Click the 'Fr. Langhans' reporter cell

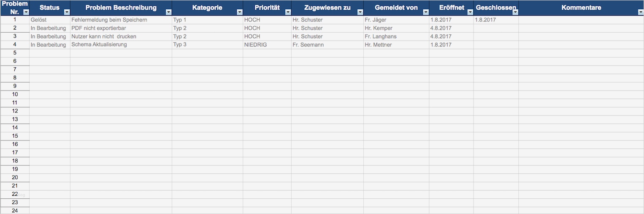point(396,36)
